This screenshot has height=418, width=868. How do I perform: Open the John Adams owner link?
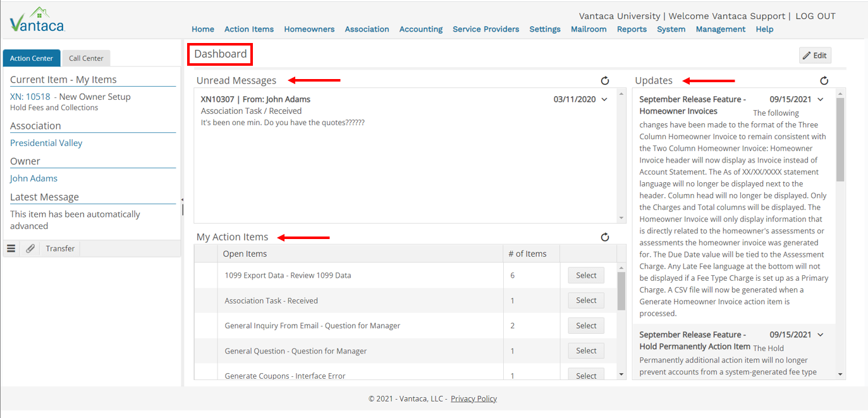coord(34,178)
